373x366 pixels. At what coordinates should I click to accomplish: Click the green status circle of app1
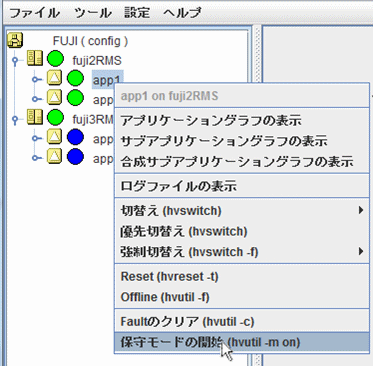75,78
